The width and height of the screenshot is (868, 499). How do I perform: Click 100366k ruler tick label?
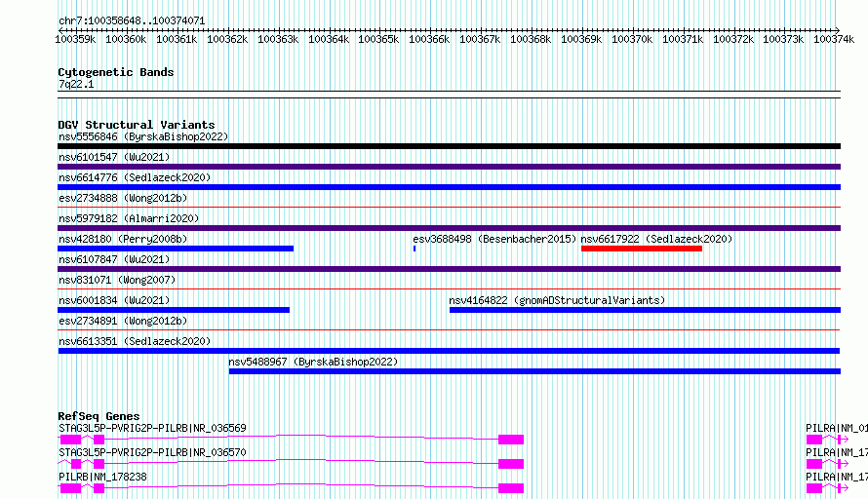point(429,39)
